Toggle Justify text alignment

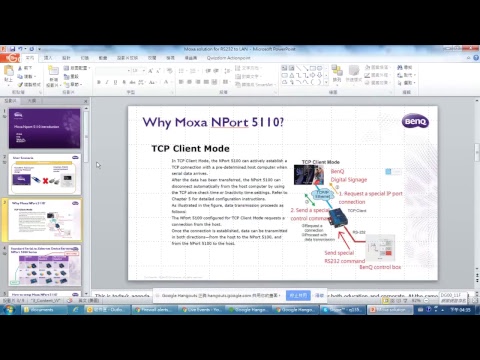206,82
